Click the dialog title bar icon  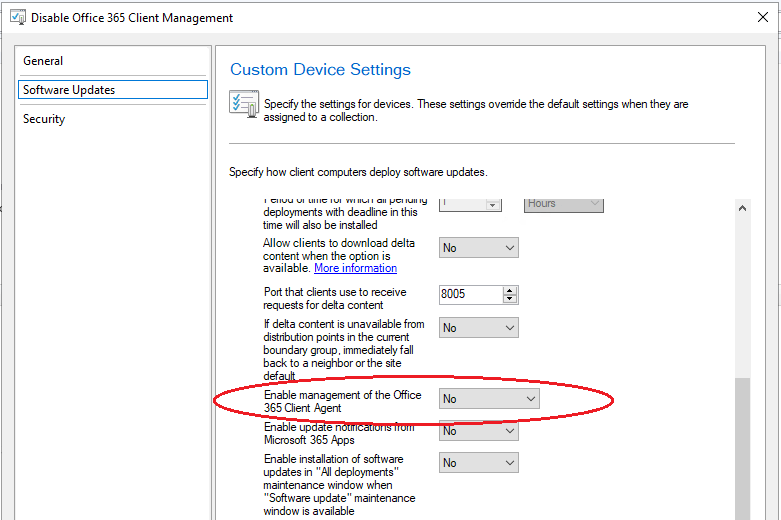18,17
